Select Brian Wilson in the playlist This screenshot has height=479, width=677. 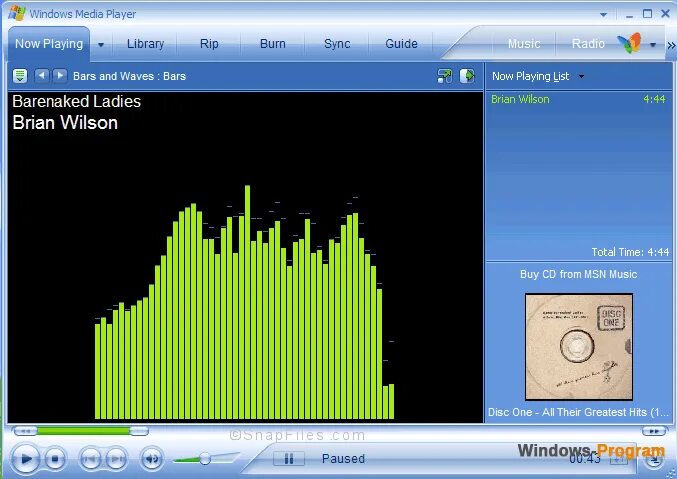tap(520, 99)
